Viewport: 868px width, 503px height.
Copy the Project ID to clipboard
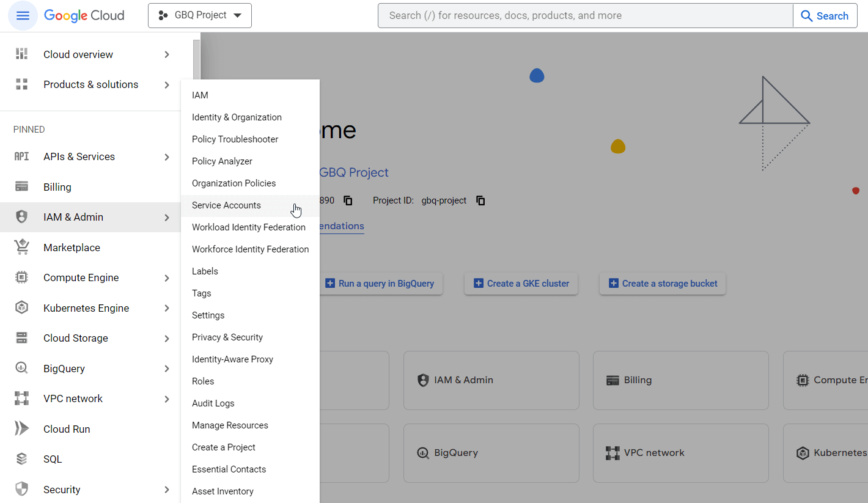480,200
